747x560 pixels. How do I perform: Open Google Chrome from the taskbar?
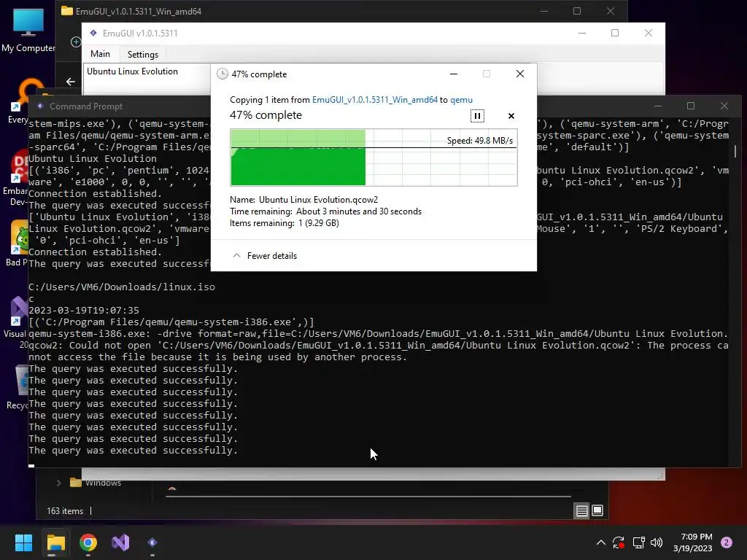88,542
